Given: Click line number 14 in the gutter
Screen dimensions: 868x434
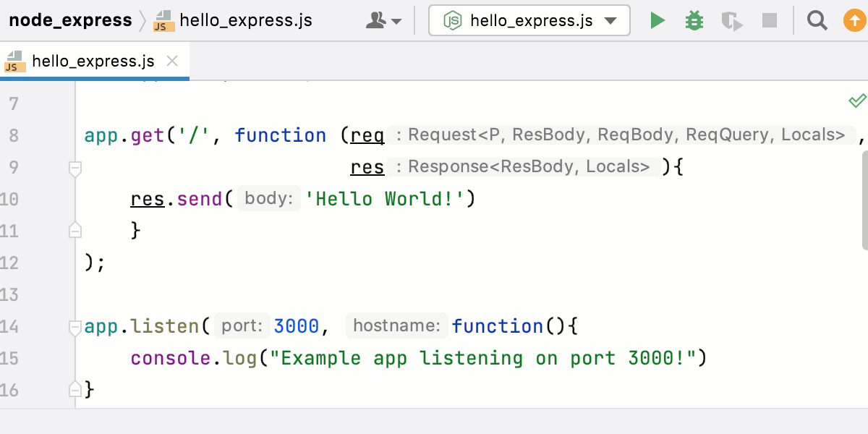Looking at the screenshot, I should [16, 326].
